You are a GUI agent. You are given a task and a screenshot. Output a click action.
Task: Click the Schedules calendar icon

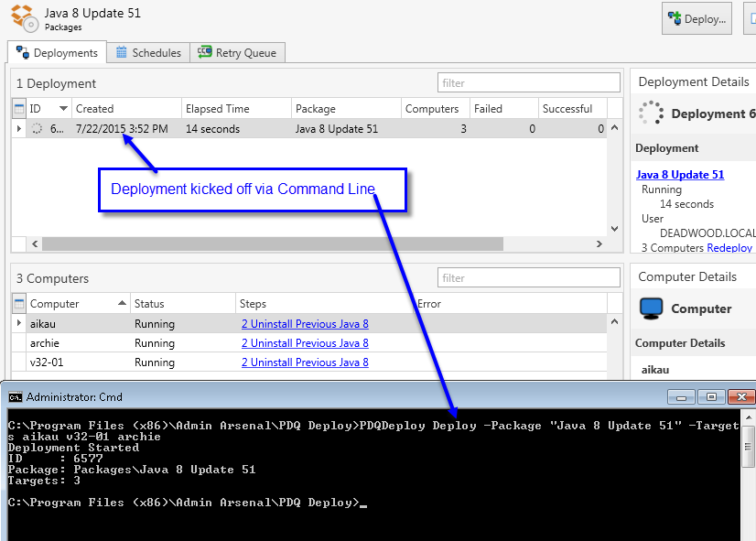point(122,52)
